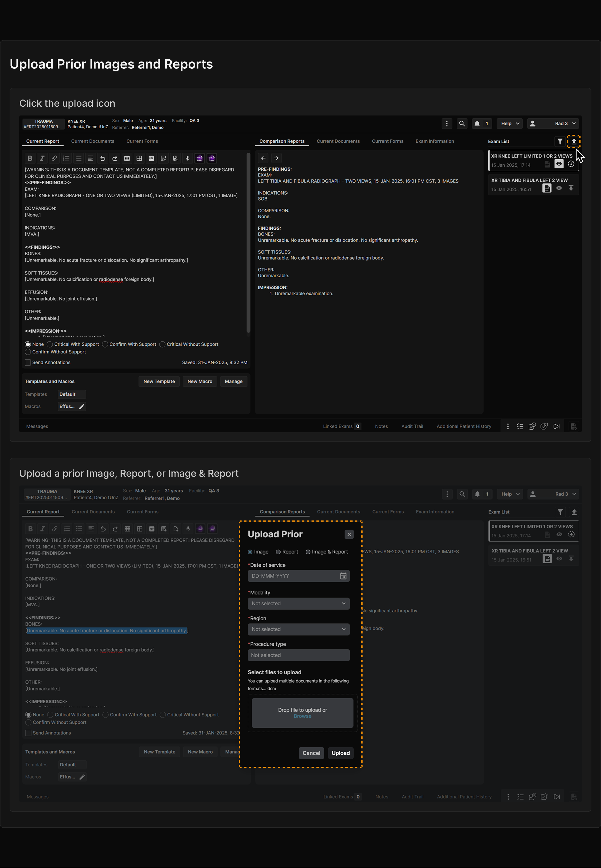This screenshot has width=601, height=868.
Task: Click download icon on upper XR TIBIA AND FIBULA exam
Action: [x=571, y=188]
